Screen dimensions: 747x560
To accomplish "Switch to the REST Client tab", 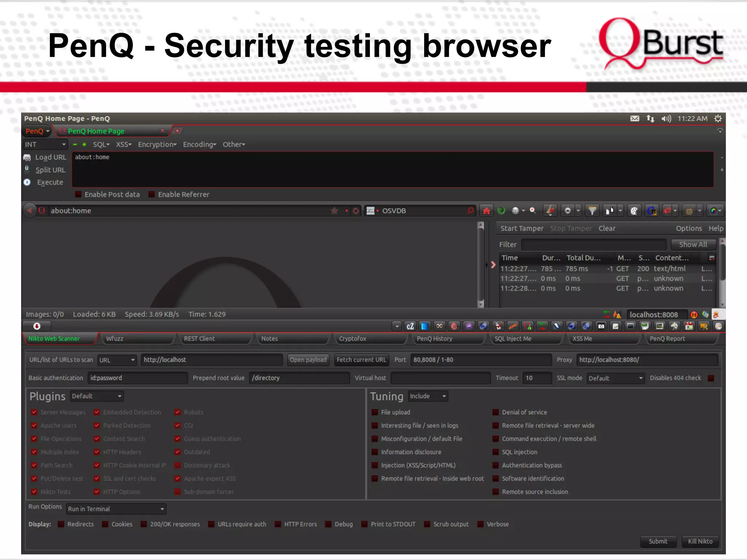I will click(215, 339).
